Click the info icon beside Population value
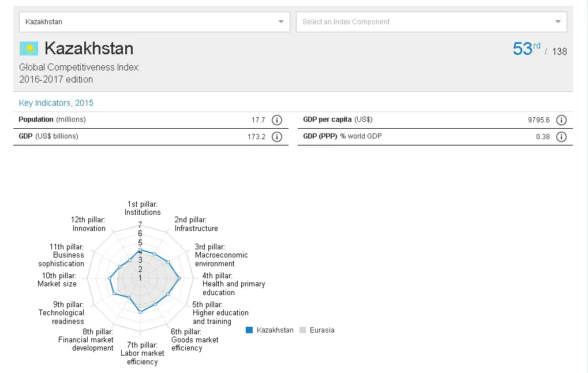 [277, 120]
